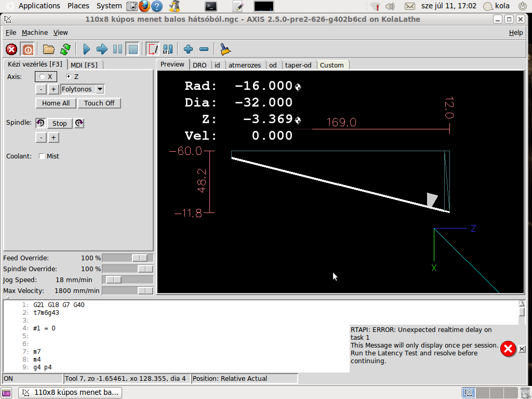Click the Home All button
This screenshot has width=532, height=399.
[x=56, y=103]
